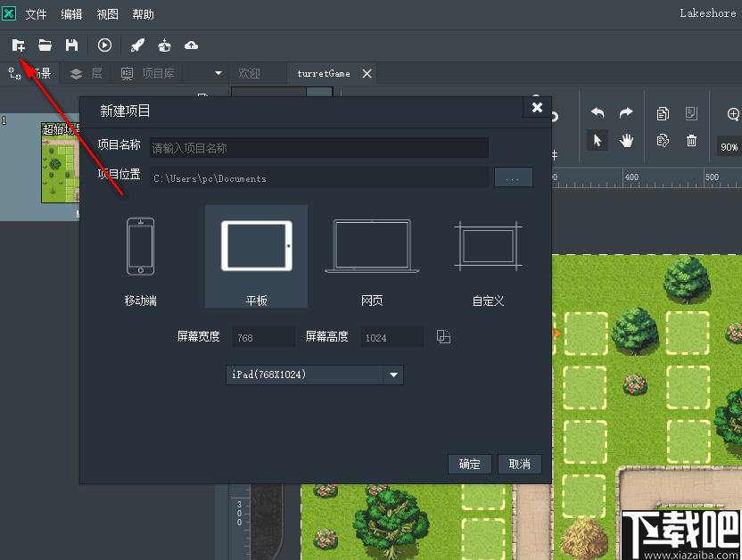742x560 pixels.
Task: Expand the panel tab dropdown arrow
Action: point(218,73)
